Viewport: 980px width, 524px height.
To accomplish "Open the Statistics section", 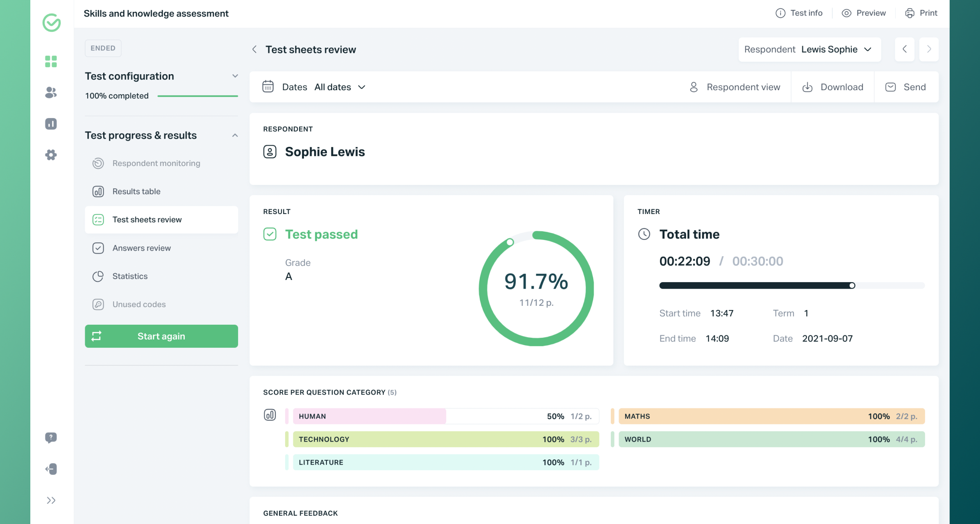I will (x=129, y=276).
